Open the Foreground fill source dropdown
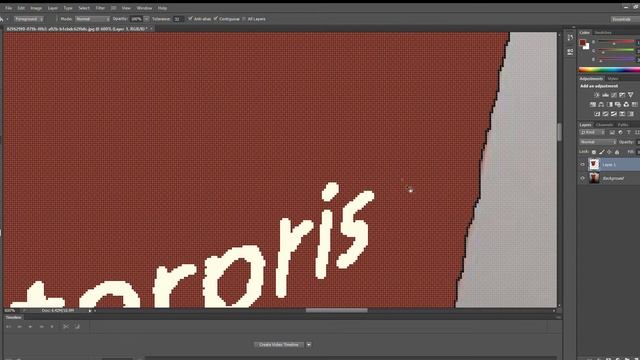640x360 pixels. click(29, 19)
